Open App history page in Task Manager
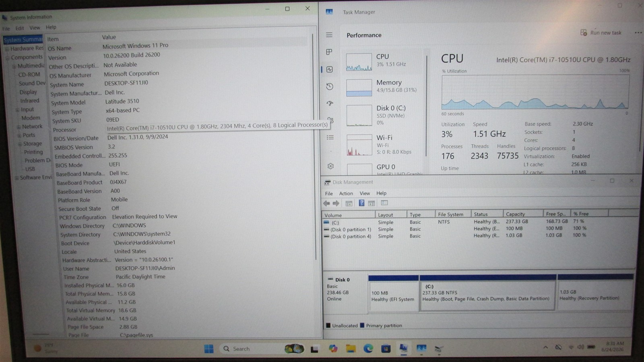 [x=330, y=86]
